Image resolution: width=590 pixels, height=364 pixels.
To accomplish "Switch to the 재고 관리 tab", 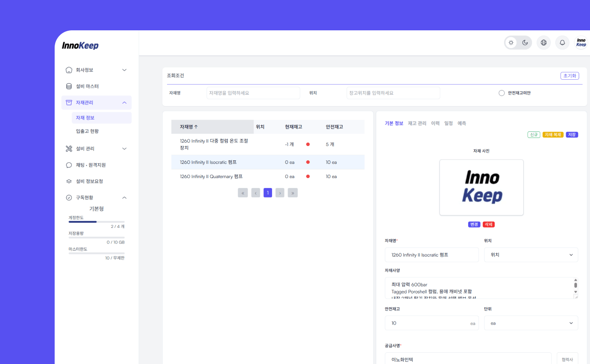I will (x=417, y=123).
